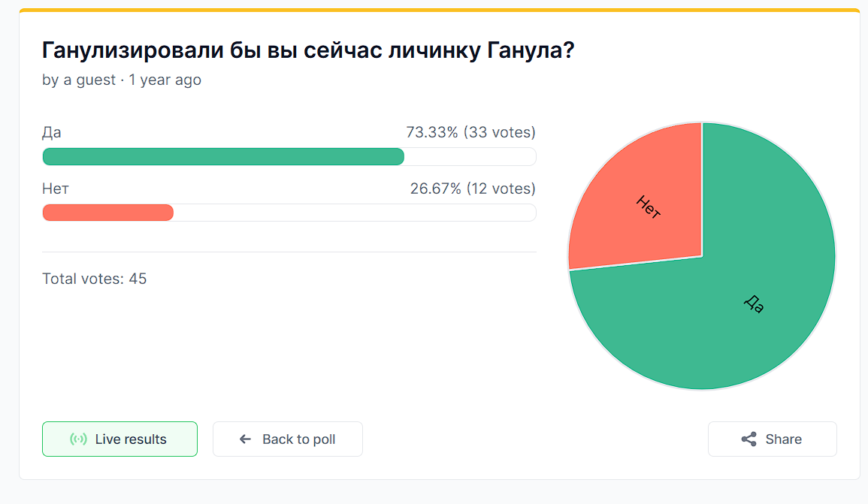This screenshot has height=504, width=868.
Task: Click the Нет option label
Action: click(56, 189)
